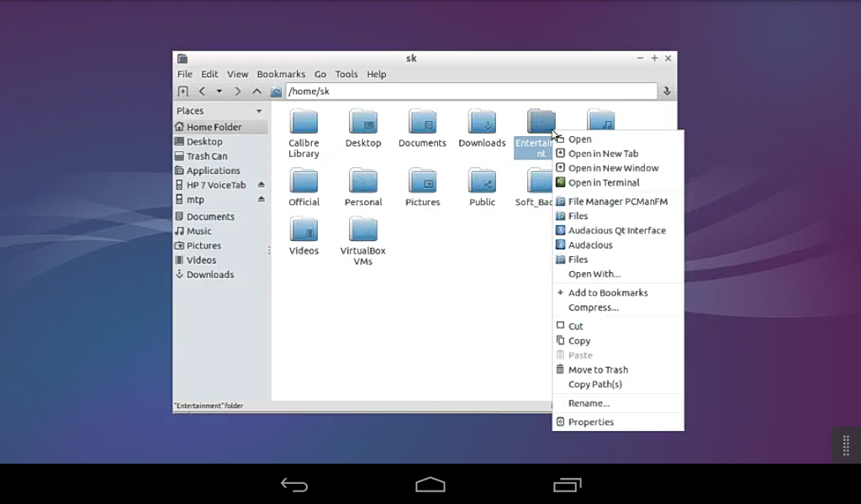Select the Pictures folder in the file view
861x504 pixels.
point(422,181)
